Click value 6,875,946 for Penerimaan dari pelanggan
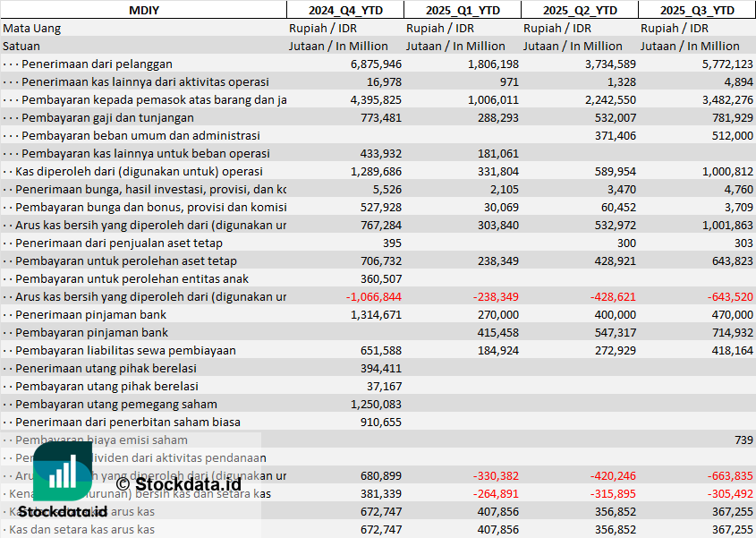 (x=376, y=64)
